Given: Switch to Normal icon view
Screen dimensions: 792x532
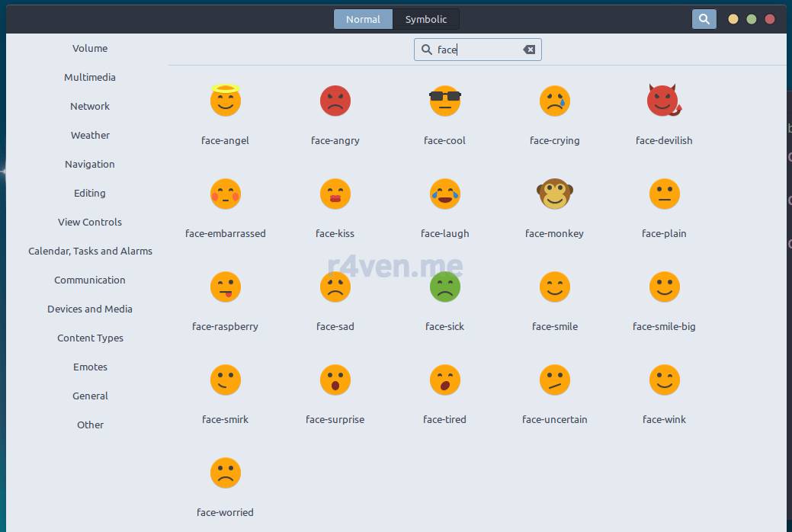Looking at the screenshot, I should click(363, 19).
